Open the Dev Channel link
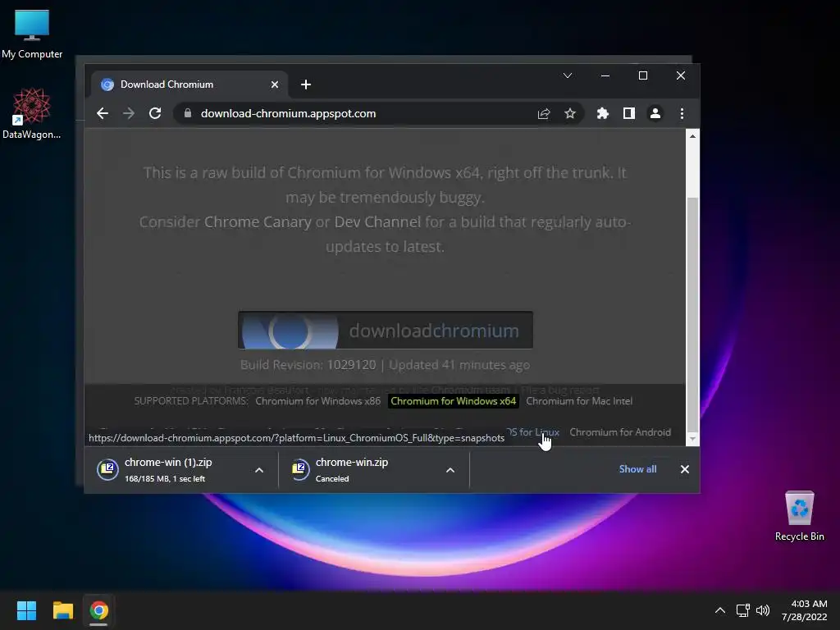Viewport: 840px width, 630px height. [377, 221]
